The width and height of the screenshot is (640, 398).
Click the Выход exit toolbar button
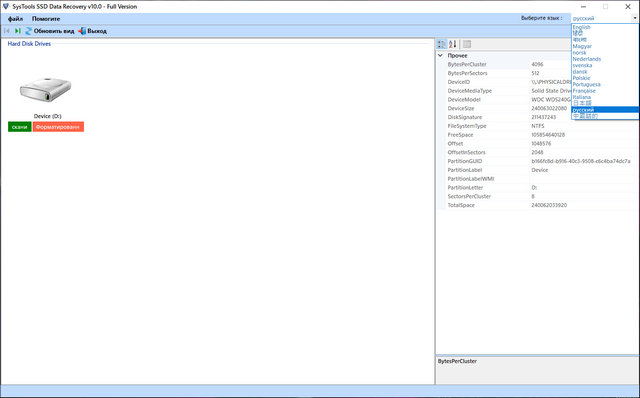coord(93,31)
